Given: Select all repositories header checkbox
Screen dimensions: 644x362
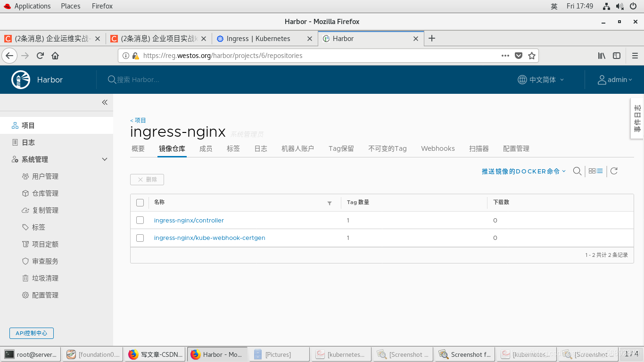Looking at the screenshot, I should tap(140, 203).
